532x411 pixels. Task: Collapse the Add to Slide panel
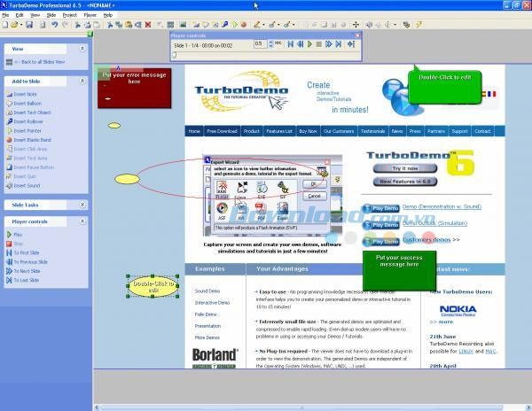[x=82, y=81]
